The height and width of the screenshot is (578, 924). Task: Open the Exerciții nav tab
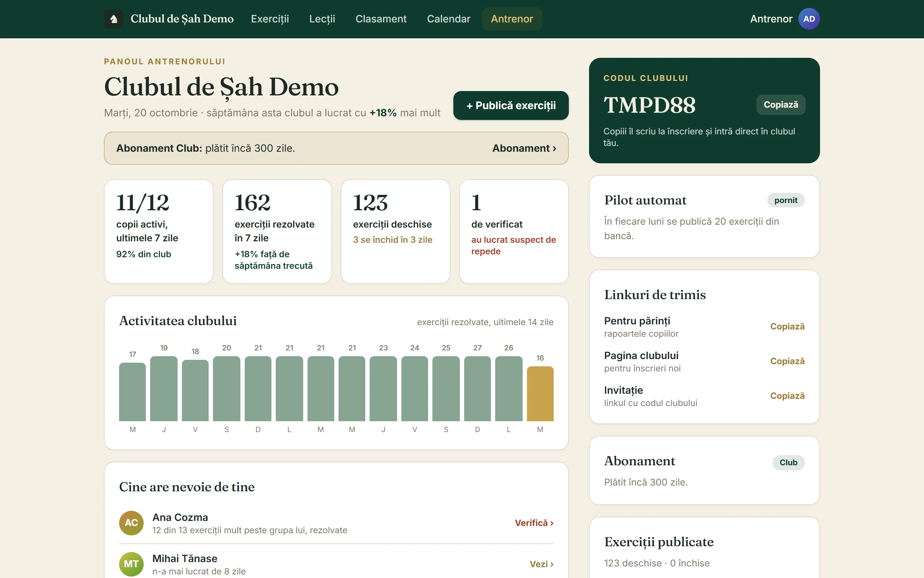[x=270, y=19]
